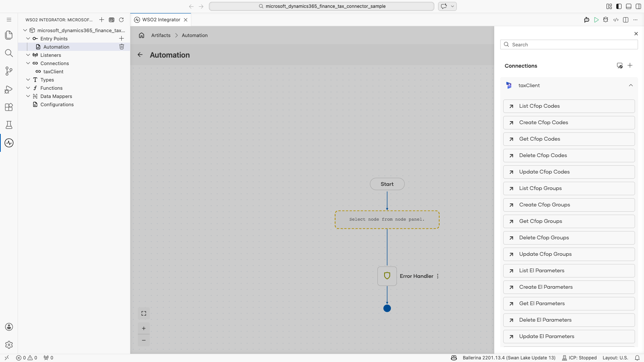The height and width of the screenshot is (362, 644).
Task: Open the Accounts menu icon
Action: 9,327
